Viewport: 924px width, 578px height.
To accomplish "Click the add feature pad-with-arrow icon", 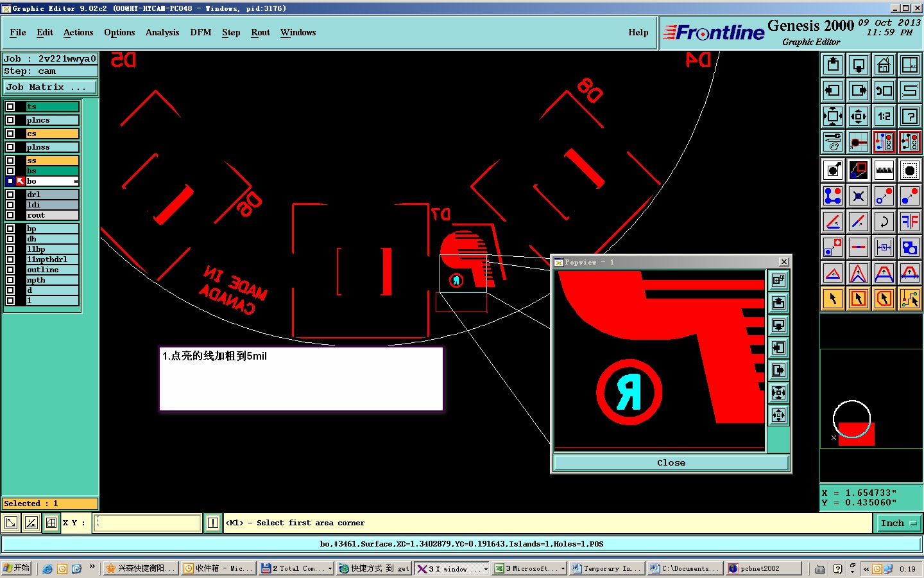I will 833,170.
